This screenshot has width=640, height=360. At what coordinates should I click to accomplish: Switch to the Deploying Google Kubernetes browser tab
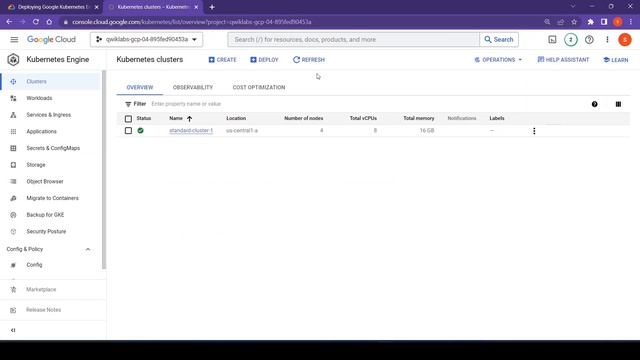(53, 7)
